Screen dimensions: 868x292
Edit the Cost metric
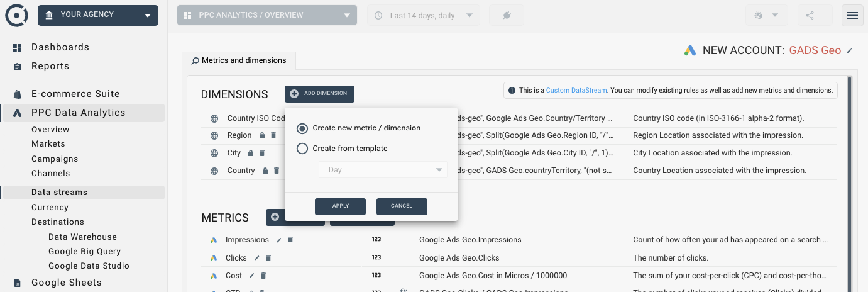[251, 276]
